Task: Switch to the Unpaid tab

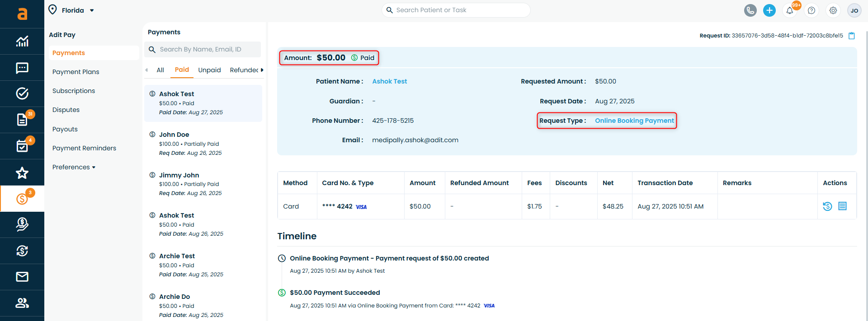Action: pyautogui.click(x=209, y=70)
